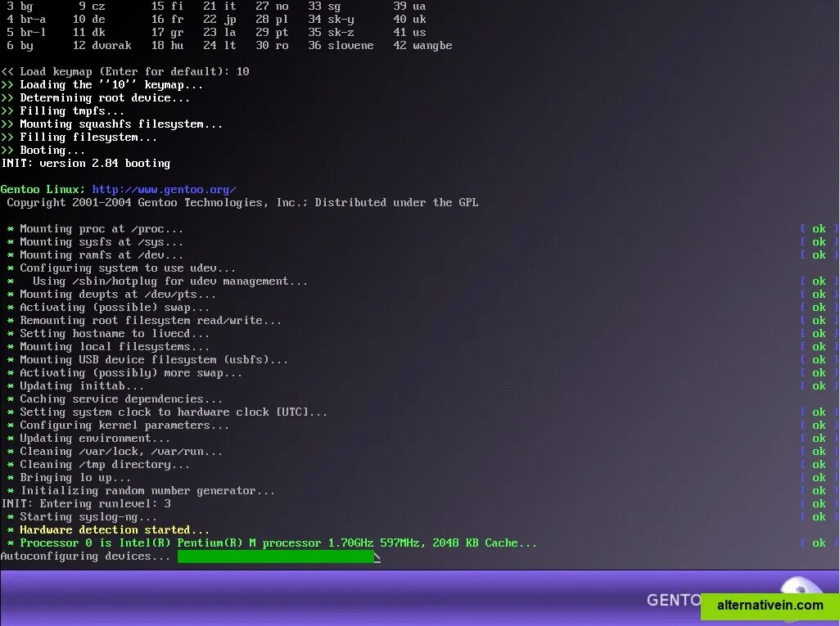840x626 pixels.
Task: Click the 'Copyright 2001-2004 Gentoo Technologies' line
Action: click(242, 202)
